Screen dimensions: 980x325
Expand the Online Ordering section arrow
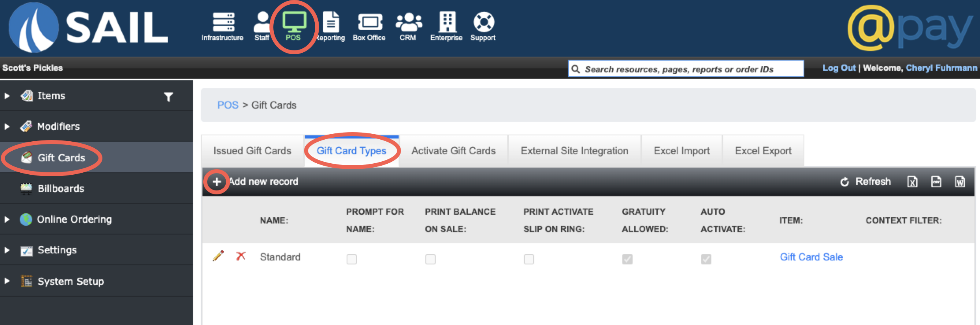(x=7, y=219)
